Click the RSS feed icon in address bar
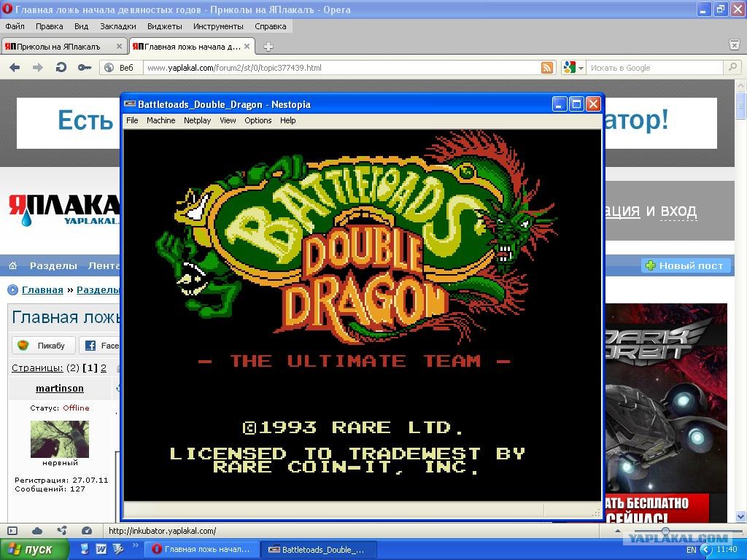This screenshot has width=747, height=560. pos(547,68)
